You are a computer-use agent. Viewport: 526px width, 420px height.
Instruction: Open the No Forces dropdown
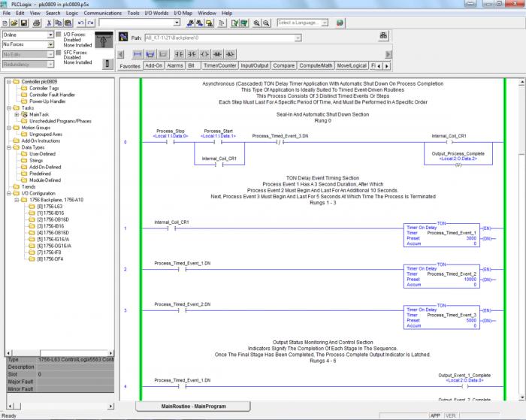50,44
